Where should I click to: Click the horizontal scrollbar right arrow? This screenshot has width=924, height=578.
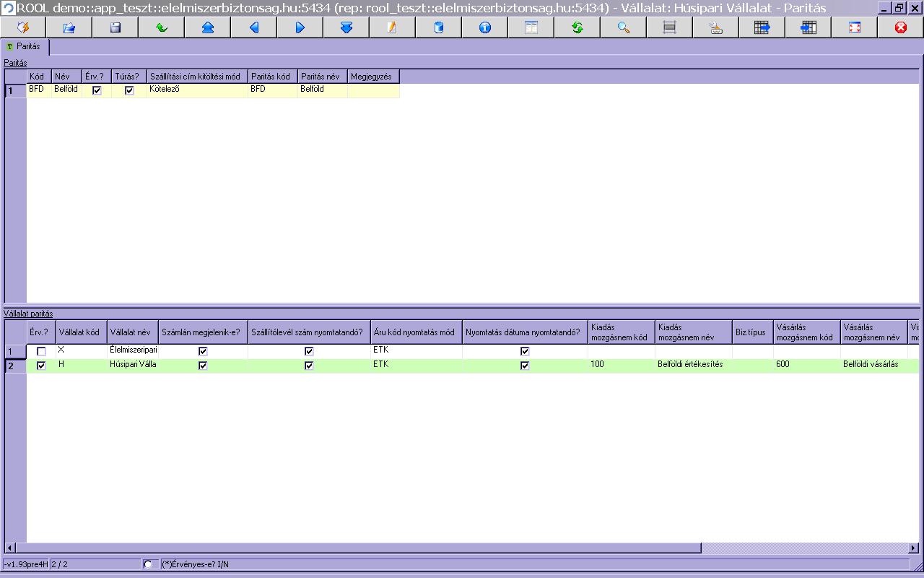coord(913,548)
